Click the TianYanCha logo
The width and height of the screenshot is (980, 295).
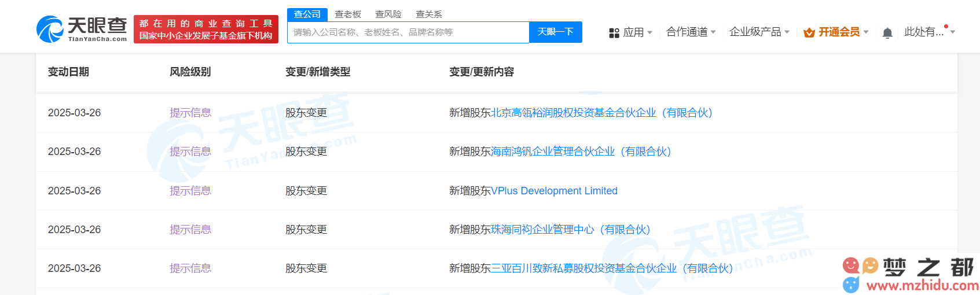[x=82, y=29]
